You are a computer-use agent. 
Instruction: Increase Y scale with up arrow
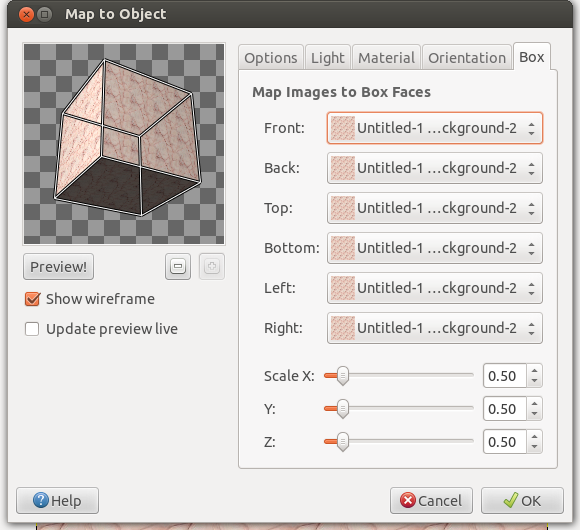pyautogui.click(x=535, y=404)
